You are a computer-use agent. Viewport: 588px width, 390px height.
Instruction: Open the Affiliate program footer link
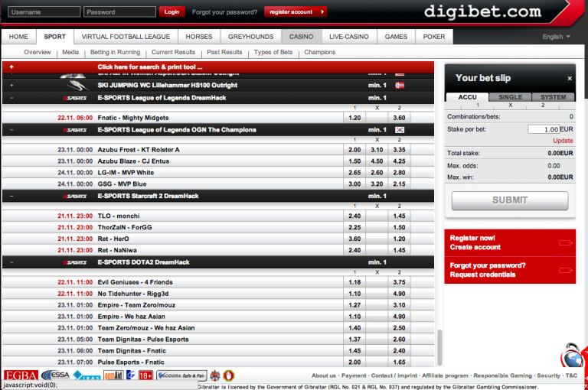click(445, 375)
